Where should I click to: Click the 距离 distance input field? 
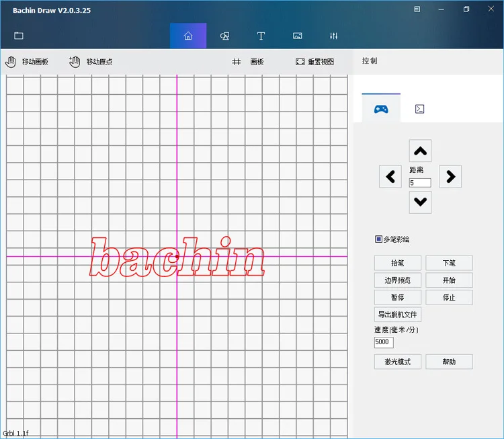click(420, 183)
